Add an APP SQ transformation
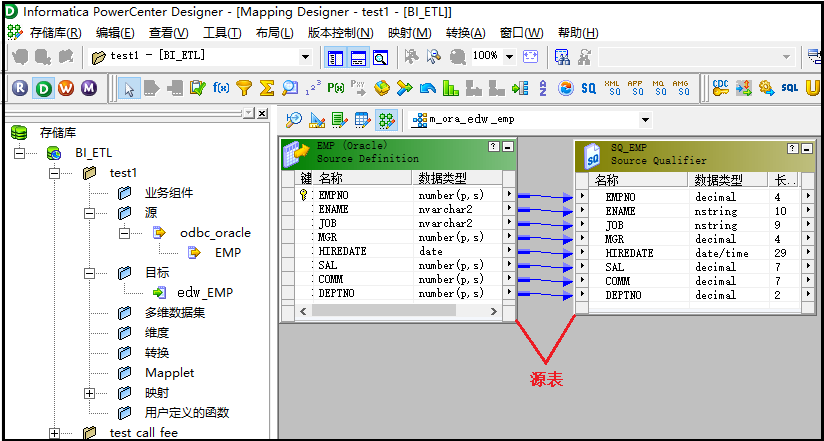Image resolution: width=824 pixels, height=441 pixels. click(635, 88)
